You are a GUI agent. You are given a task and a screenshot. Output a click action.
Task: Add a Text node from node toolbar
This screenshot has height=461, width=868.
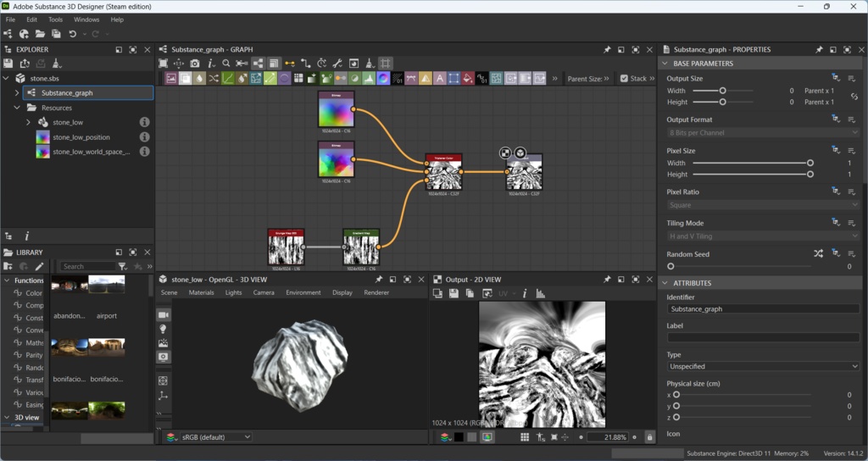440,79
